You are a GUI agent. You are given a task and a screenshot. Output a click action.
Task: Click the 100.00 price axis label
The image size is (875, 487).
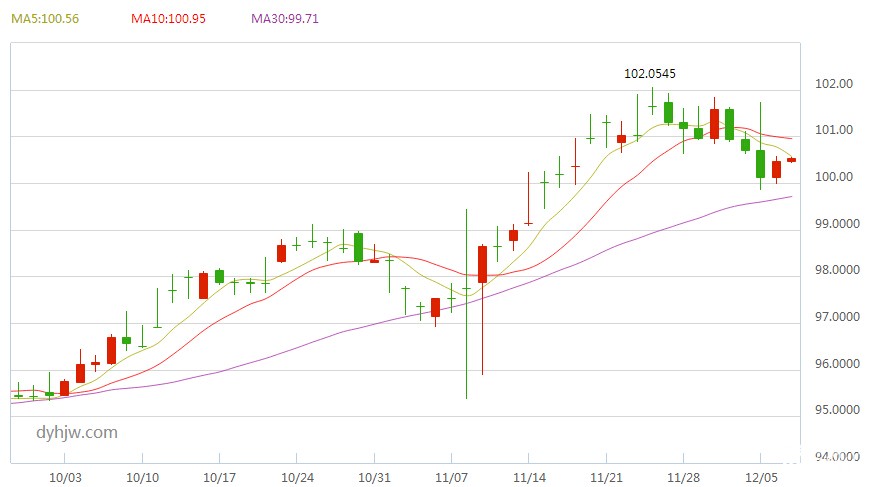pyautogui.click(x=835, y=177)
